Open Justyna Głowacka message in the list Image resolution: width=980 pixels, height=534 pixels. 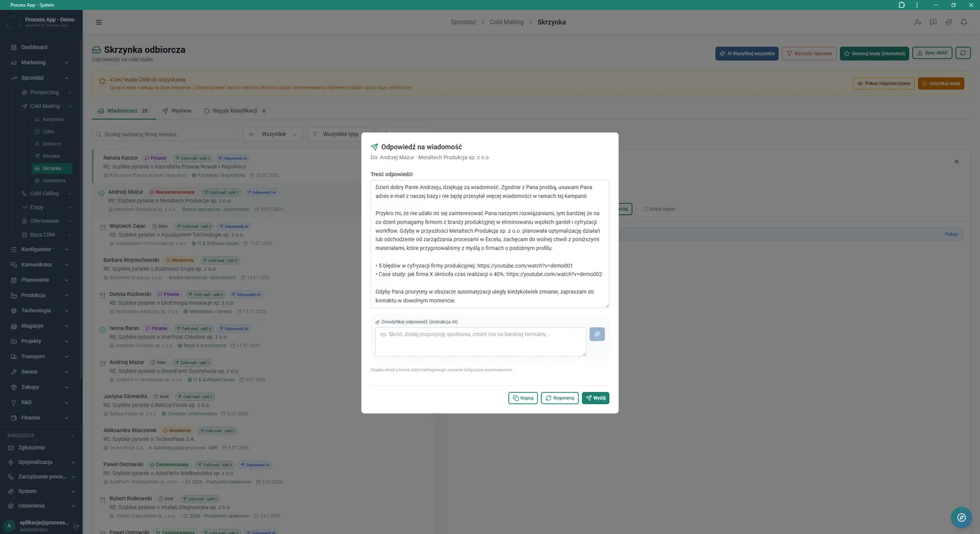(x=263, y=405)
